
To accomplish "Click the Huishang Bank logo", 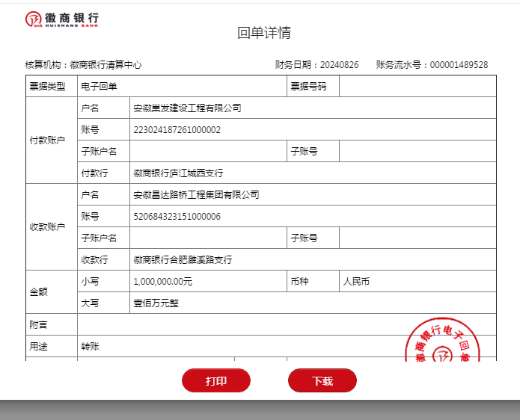I will click(61, 19).
